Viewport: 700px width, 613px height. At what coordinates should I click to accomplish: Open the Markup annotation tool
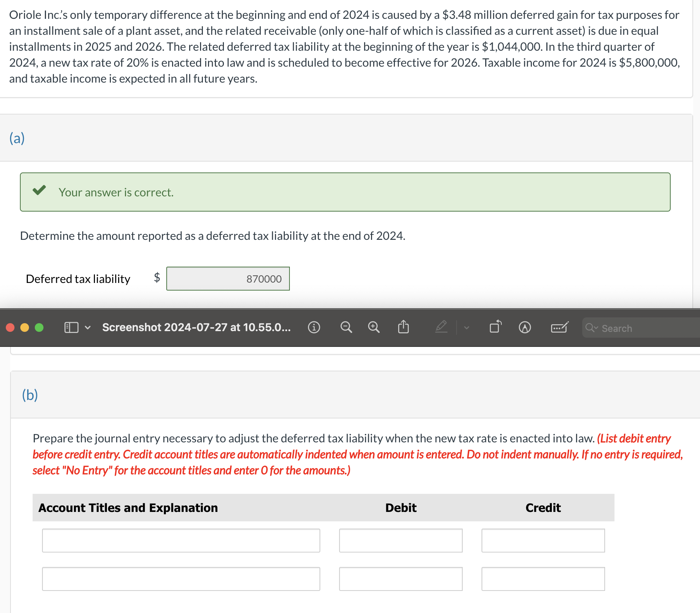525,327
